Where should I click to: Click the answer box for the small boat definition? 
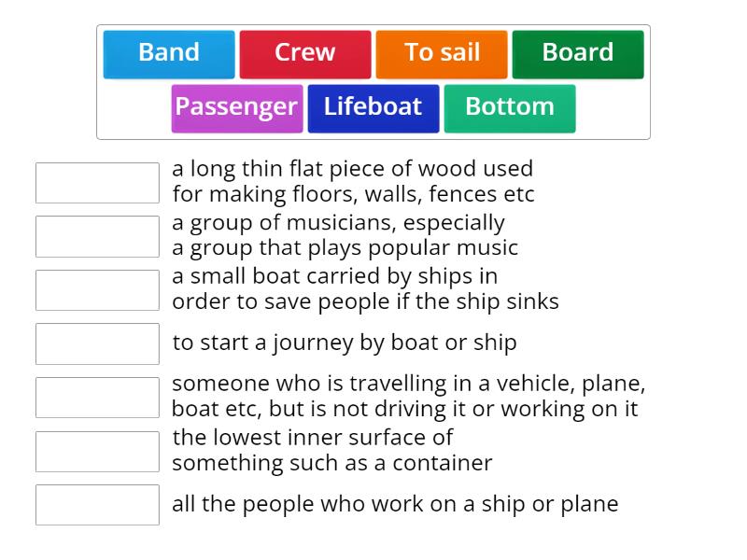[97, 289]
